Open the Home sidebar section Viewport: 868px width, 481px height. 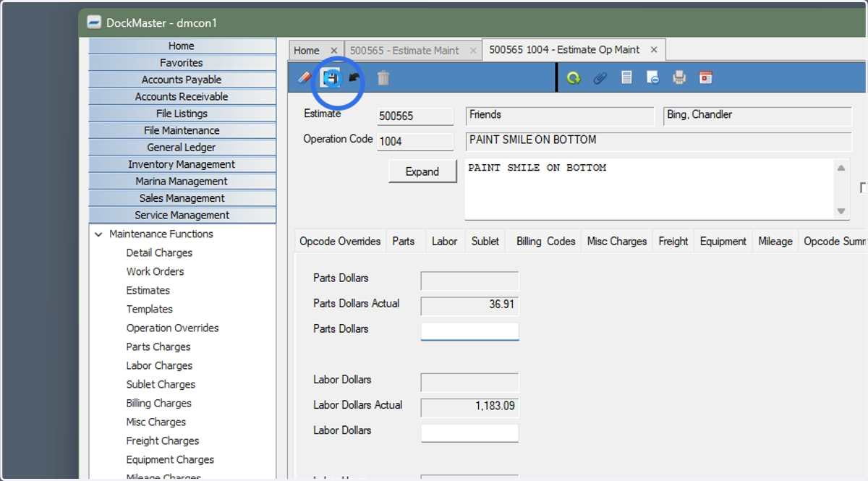coord(182,46)
